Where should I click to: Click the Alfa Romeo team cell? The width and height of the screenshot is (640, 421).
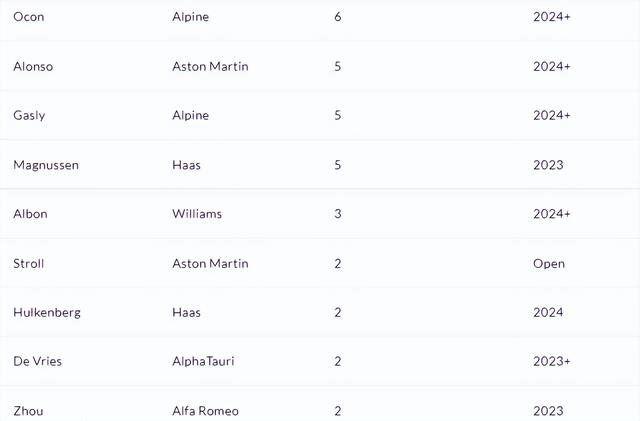coord(205,410)
